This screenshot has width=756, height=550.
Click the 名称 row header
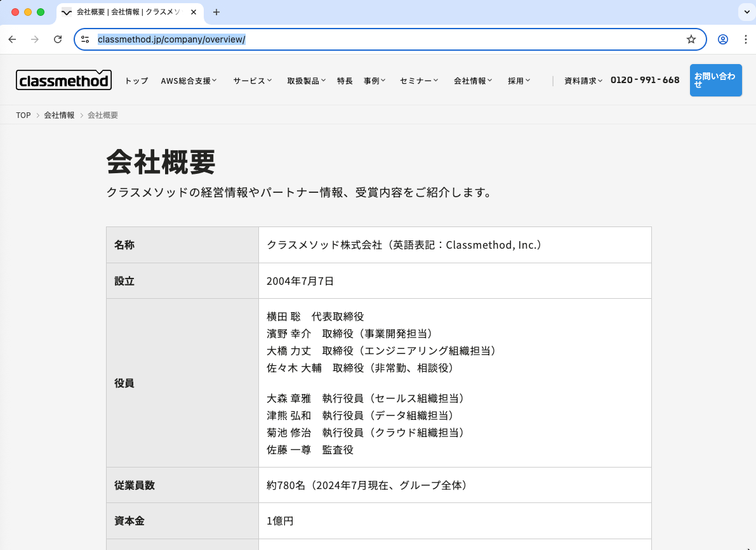point(182,245)
